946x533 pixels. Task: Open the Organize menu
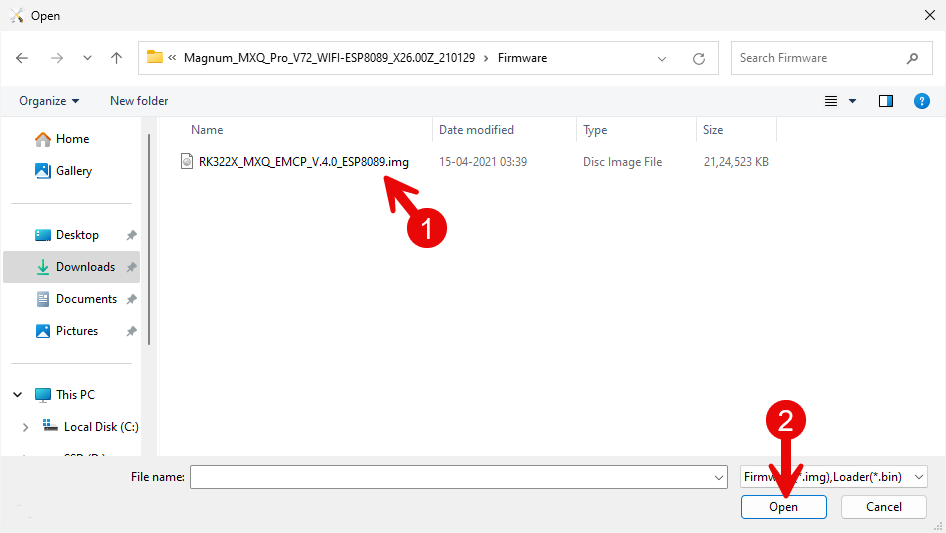click(49, 101)
